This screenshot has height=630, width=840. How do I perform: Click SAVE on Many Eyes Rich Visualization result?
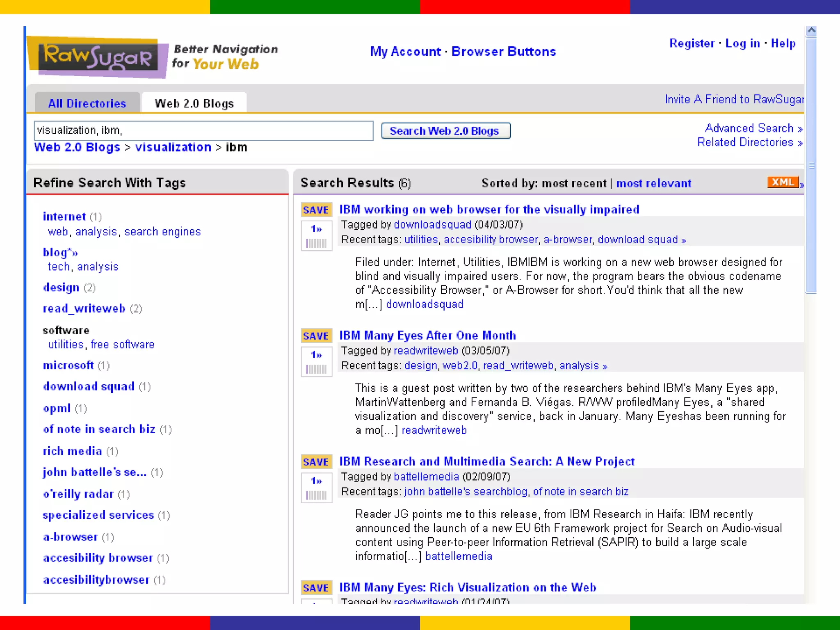[316, 588]
